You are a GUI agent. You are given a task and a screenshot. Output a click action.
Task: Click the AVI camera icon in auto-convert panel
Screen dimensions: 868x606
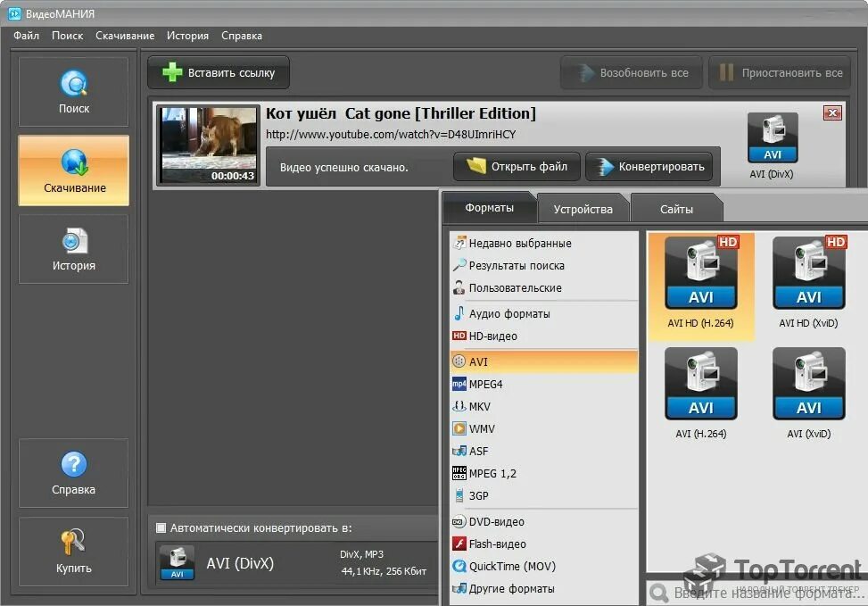[178, 563]
